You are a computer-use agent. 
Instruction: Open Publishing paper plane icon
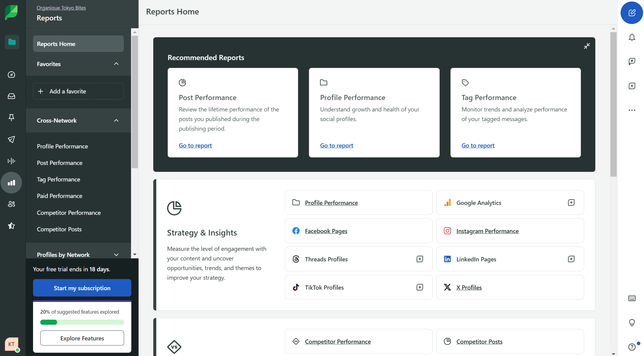11,139
